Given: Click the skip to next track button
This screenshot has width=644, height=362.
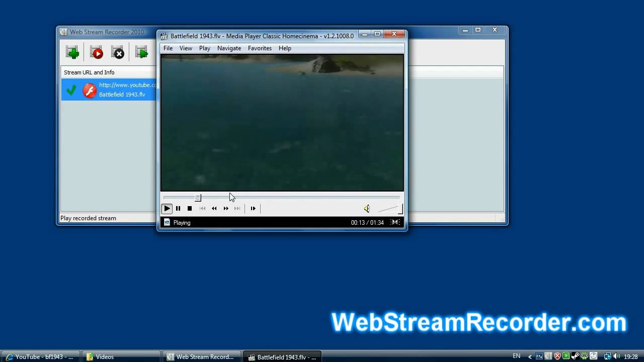Looking at the screenshot, I should pos(237,208).
